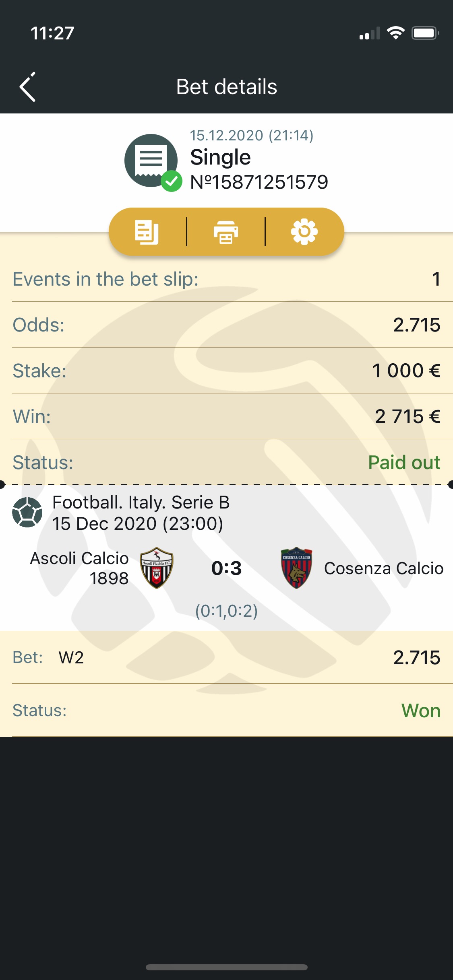Tap the Paid out status
The height and width of the screenshot is (980, 453).
pos(404,462)
